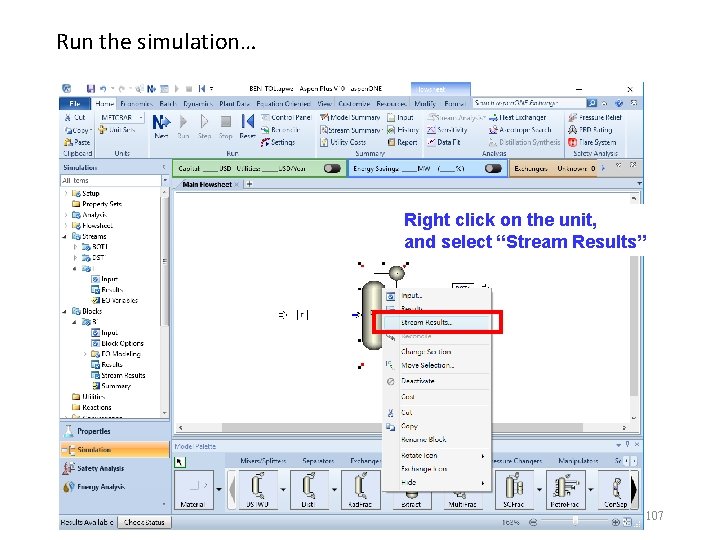720x540 pixels.
Task: Open Heat Exchanger analysis in ribbon
Action: [x=518, y=118]
